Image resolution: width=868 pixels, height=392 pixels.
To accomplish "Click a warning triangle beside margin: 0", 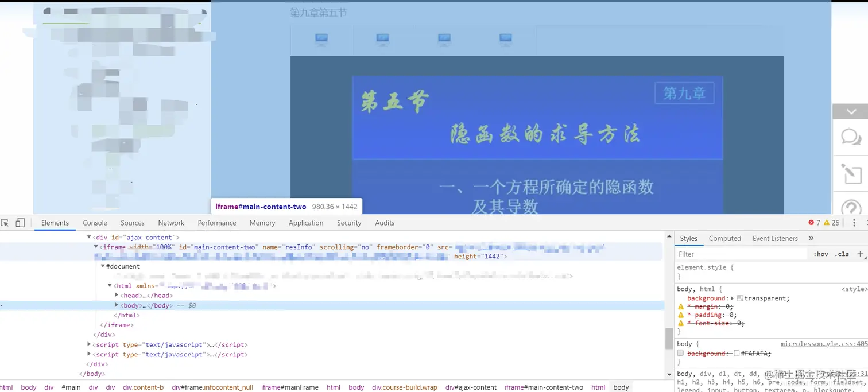I will [681, 306].
